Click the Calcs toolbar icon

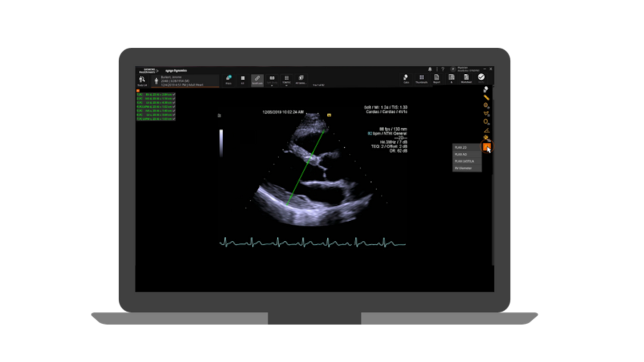tap(406, 79)
